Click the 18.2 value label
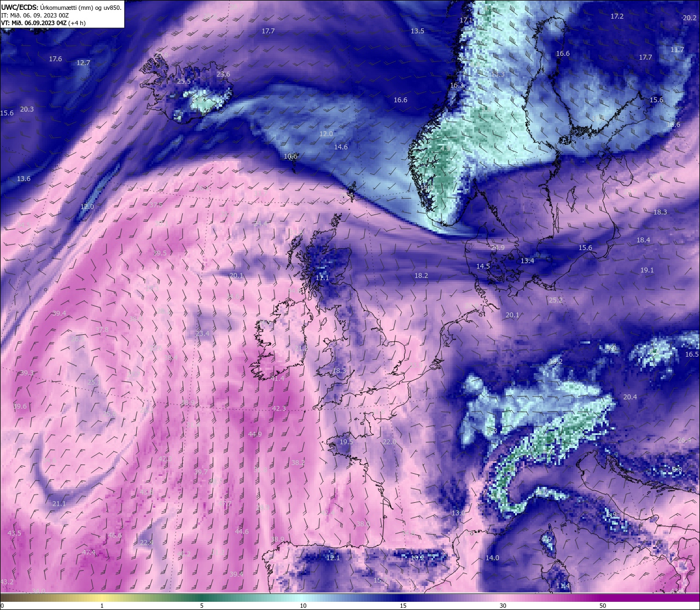The image size is (700, 610). click(421, 276)
